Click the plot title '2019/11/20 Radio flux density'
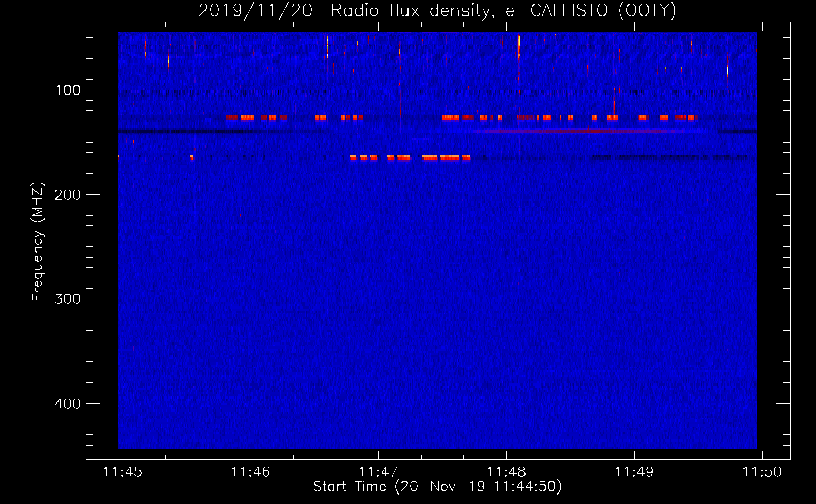The width and height of the screenshot is (816, 504). (346, 11)
